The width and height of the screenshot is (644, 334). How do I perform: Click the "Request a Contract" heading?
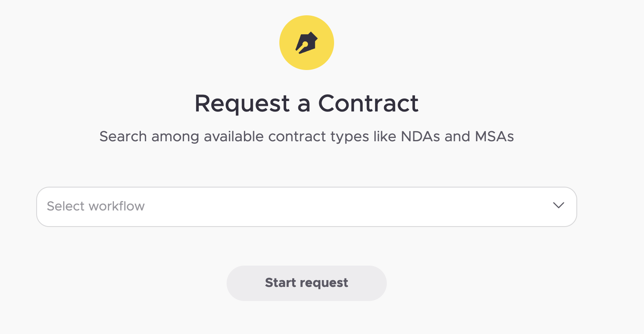tap(307, 103)
